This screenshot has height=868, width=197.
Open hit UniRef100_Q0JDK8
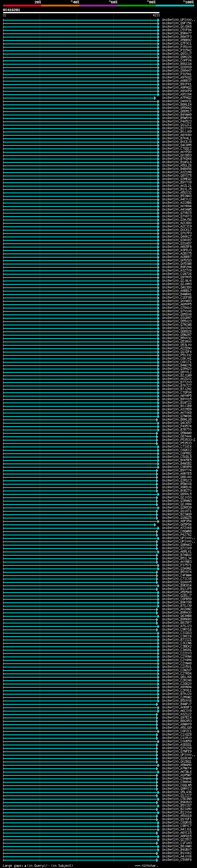177,27
